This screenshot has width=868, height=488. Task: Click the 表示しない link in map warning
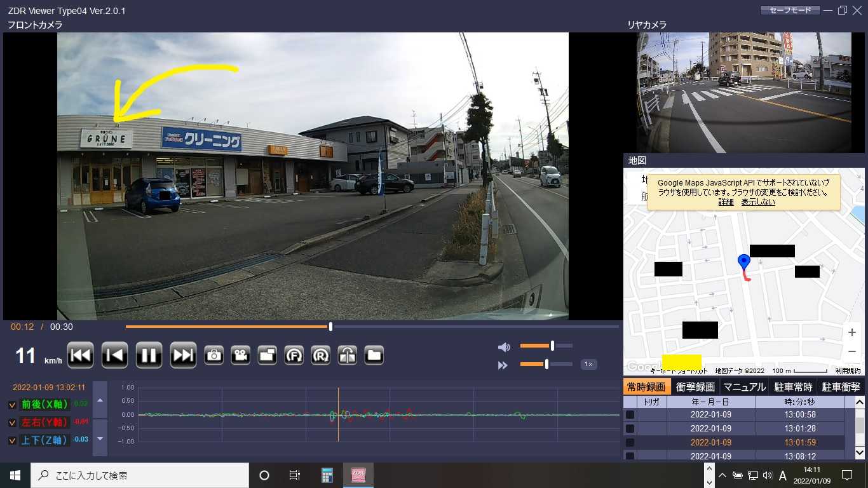pos(758,202)
